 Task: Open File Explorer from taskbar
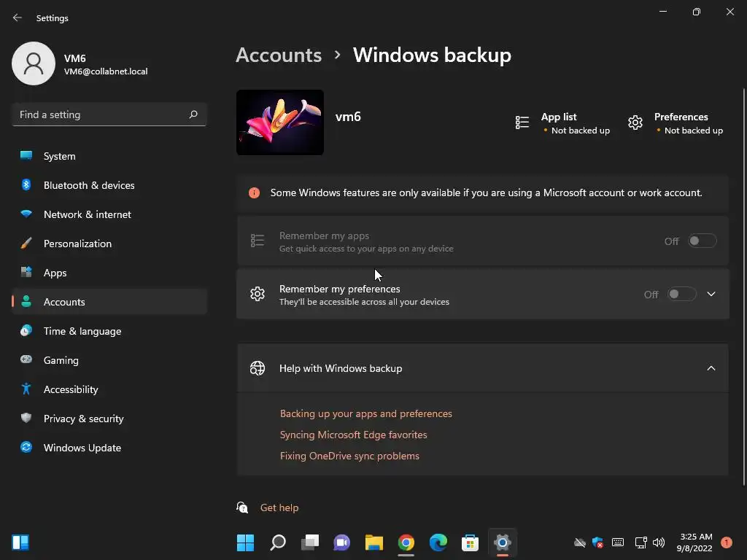(x=374, y=542)
